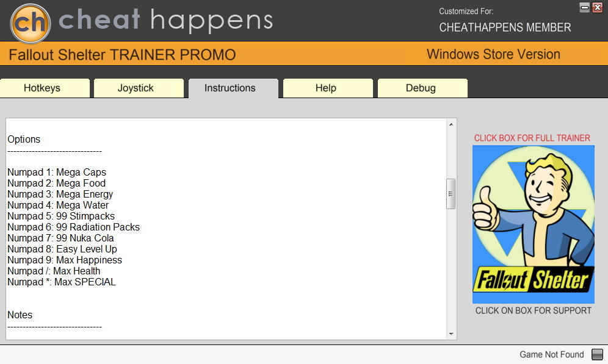Click the 'Game Not Found' status text
The height and width of the screenshot is (364, 608).
551,355
